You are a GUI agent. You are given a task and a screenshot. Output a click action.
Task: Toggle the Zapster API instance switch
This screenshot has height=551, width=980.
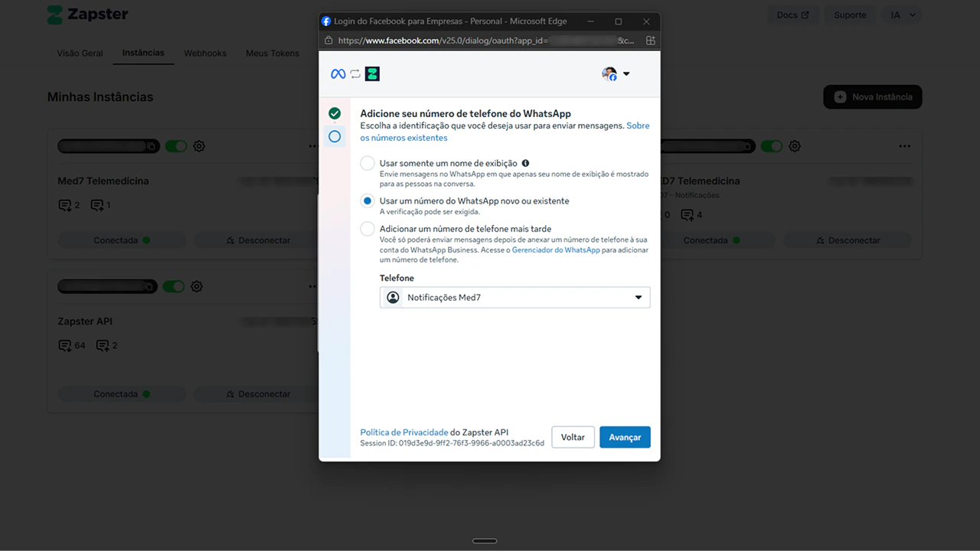[174, 286]
